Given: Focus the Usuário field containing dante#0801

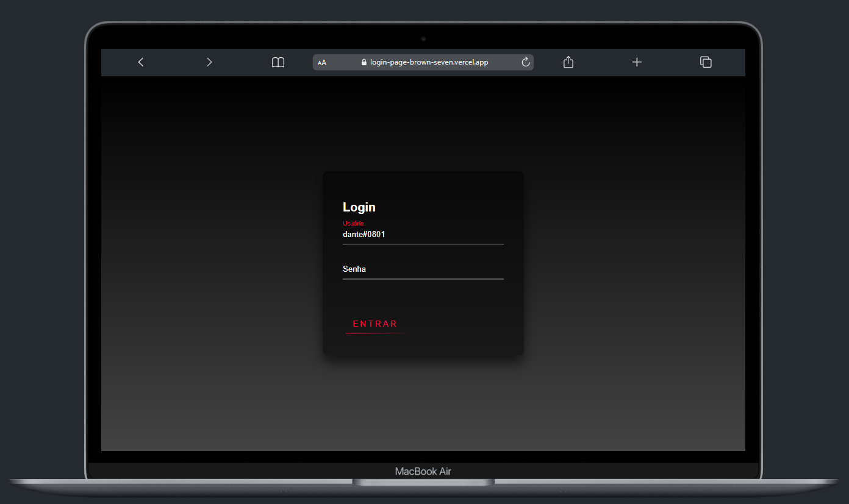Looking at the screenshot, I should [x=423, y=235].
